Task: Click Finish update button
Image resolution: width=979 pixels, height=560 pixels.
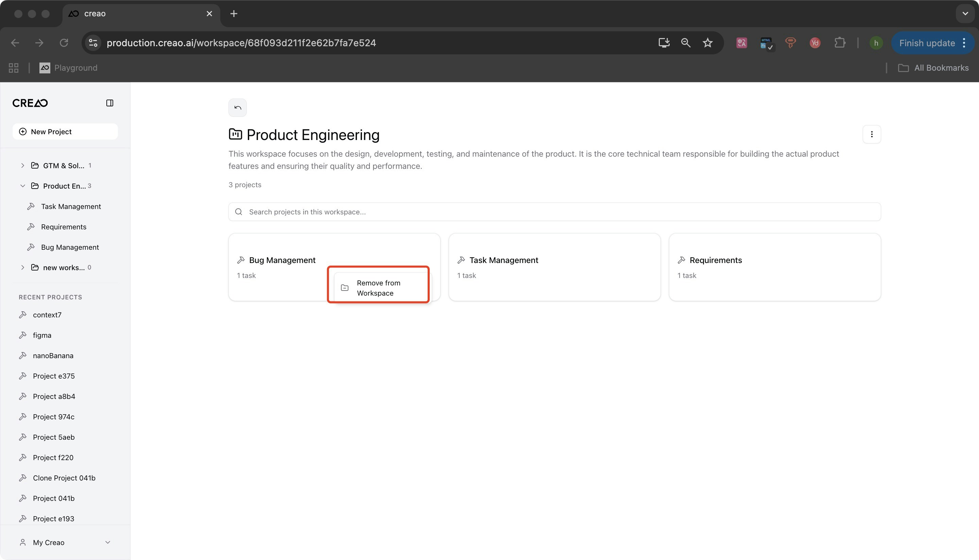Action: pos(927,43)
